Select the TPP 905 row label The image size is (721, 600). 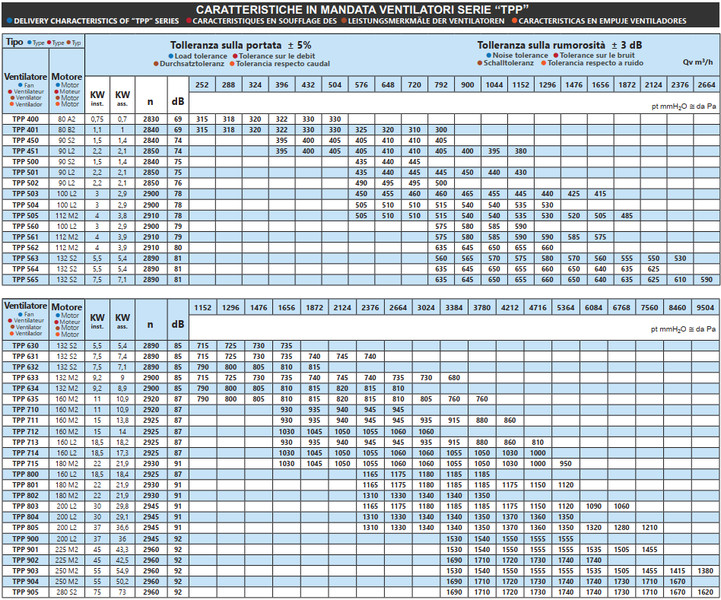25,592
